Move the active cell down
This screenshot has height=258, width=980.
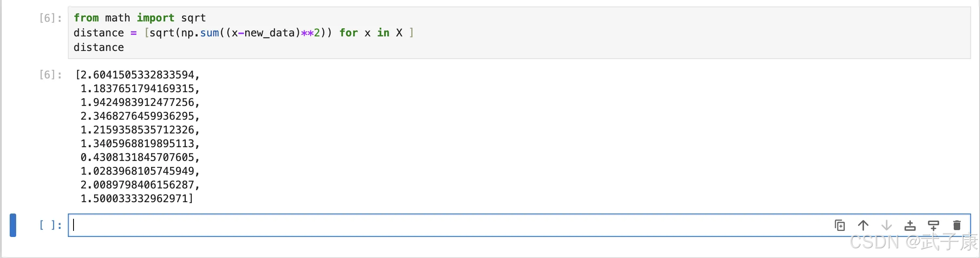pos(887,225)
